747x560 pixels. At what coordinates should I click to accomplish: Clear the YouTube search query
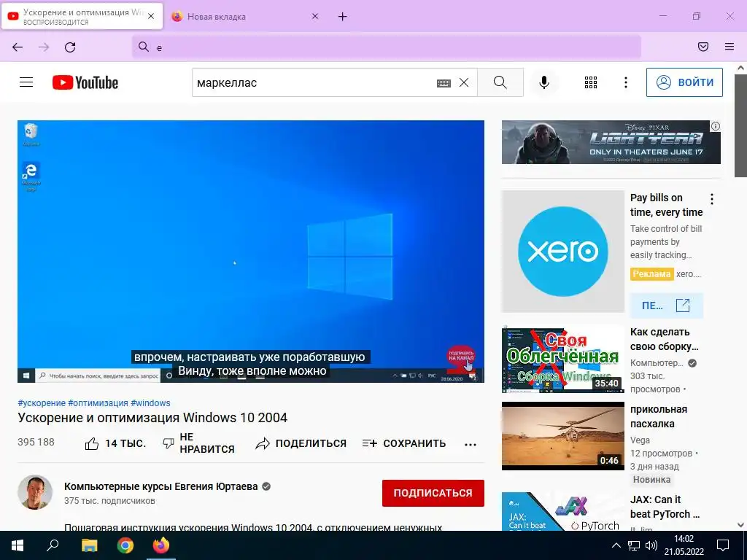click(x=463, y=83)
